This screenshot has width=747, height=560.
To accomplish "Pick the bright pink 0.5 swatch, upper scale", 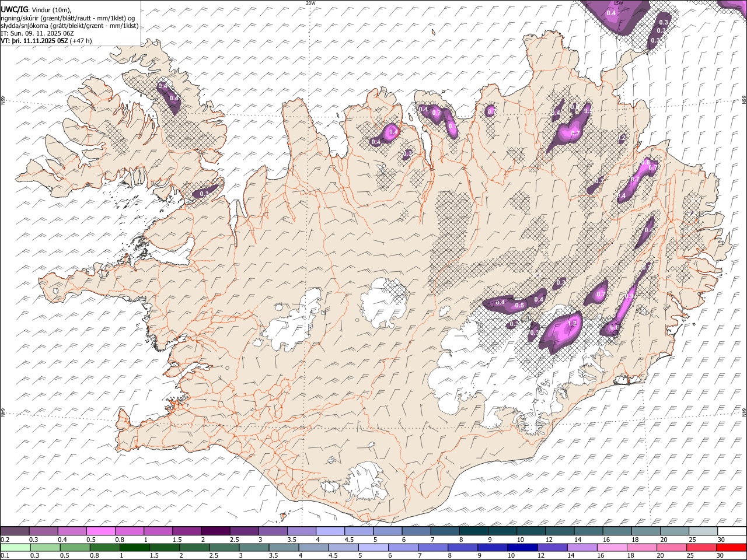I will click(x=100, y=531).
